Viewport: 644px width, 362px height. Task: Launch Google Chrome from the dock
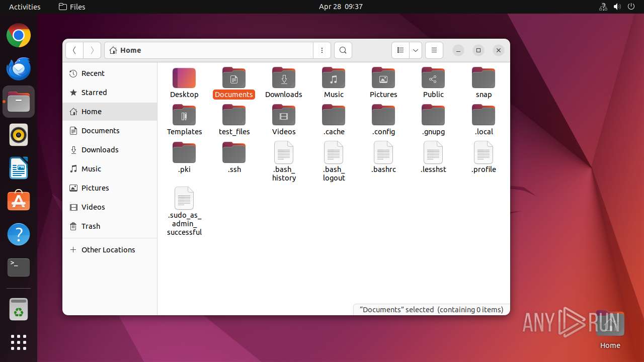coord(19,36)
